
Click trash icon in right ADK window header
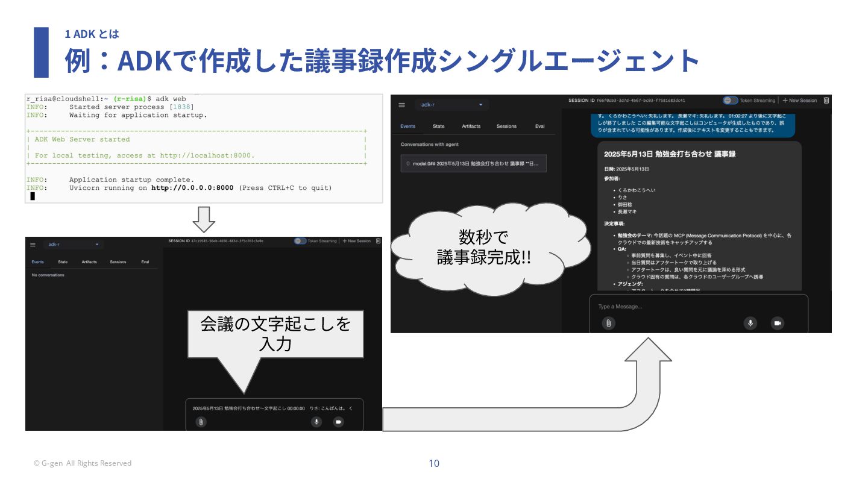click(826, 100)
